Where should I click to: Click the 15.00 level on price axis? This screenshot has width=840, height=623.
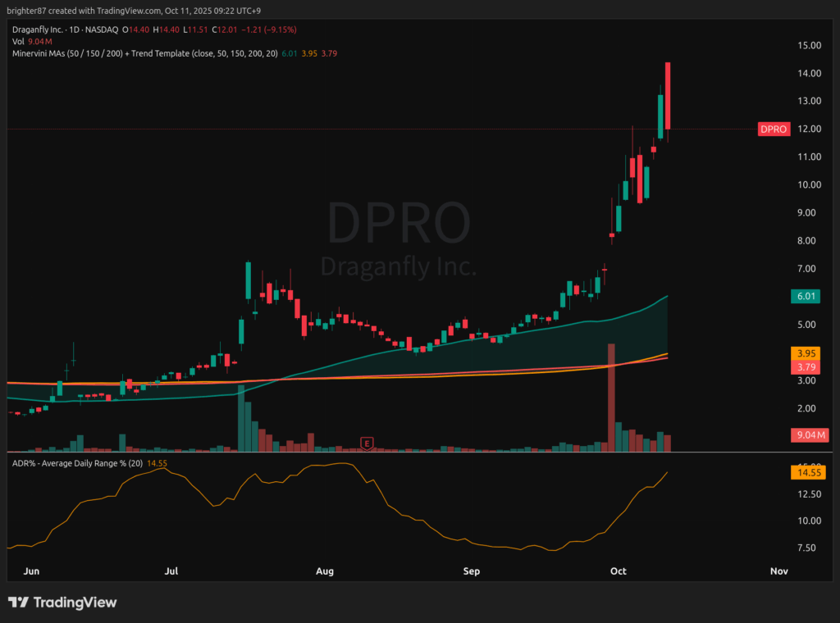pyautogui.click(x=810, y=46)
